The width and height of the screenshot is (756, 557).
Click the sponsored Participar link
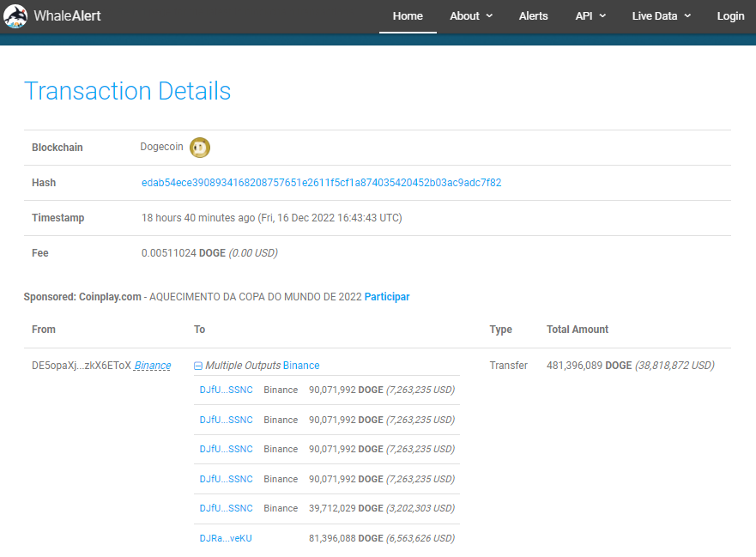(x=387, y=297)
